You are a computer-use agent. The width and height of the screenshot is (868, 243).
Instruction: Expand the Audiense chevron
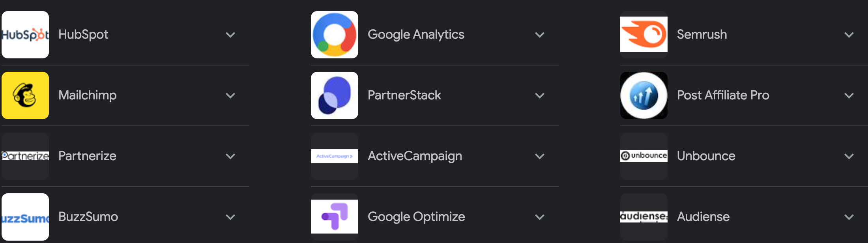pos(849,217)
